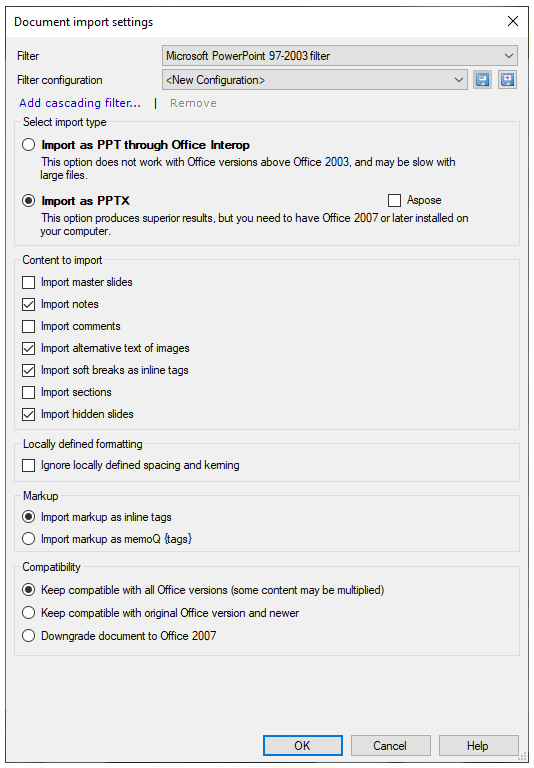The image size is (534, 768).
Task: Click the save filter configuration icon
Action: (x=483, y=80)
